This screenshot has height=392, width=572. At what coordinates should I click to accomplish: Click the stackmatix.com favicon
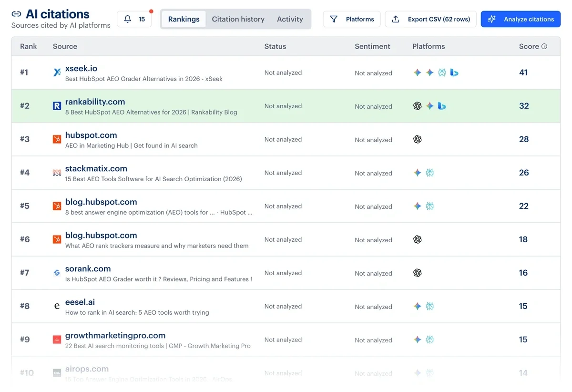coord(57,173)
